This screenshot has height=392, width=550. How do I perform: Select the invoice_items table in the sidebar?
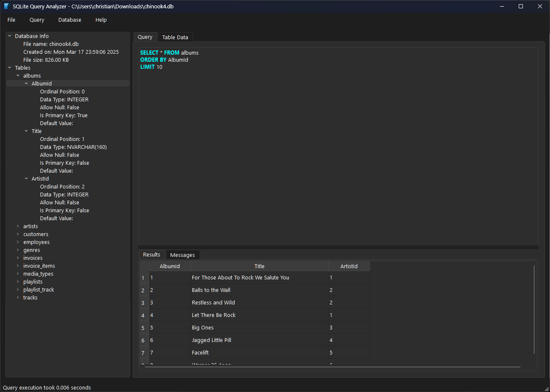click(x=39, y=266)
